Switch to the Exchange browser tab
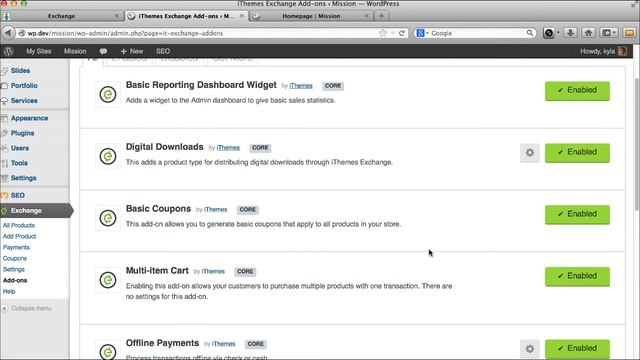The width and height of the screenshot is (640, 360). (x=61, y=16)
